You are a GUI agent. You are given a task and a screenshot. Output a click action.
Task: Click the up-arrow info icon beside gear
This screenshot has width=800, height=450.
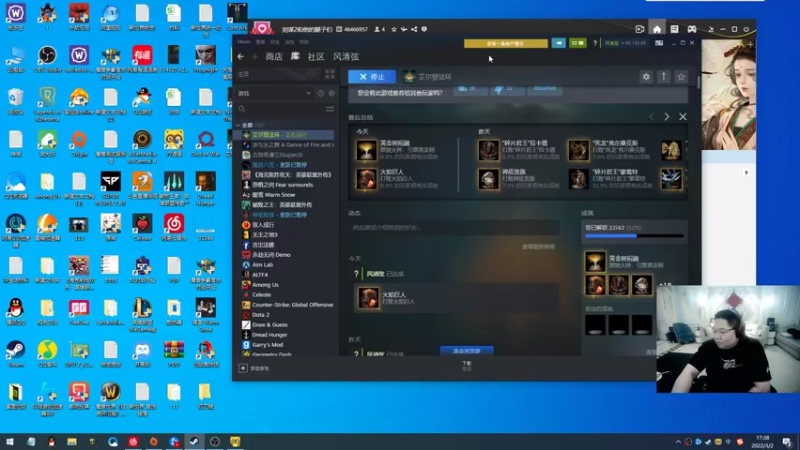pyautogui.click(x=663, y=77)
